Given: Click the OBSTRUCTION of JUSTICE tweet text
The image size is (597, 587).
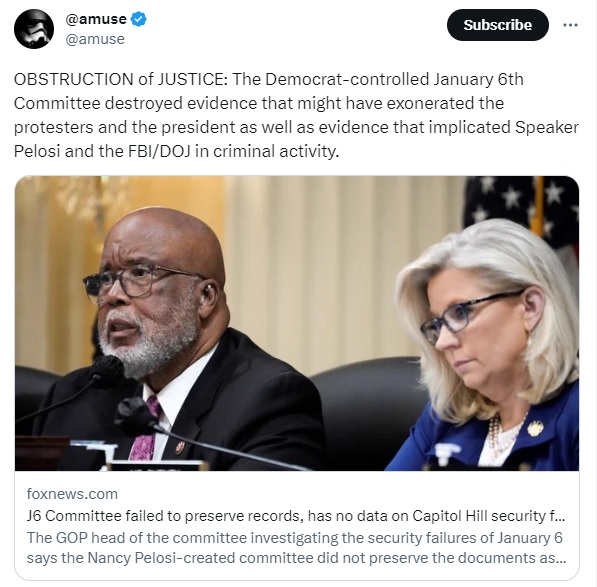Looking at the screenshot, I should point(296,115).
